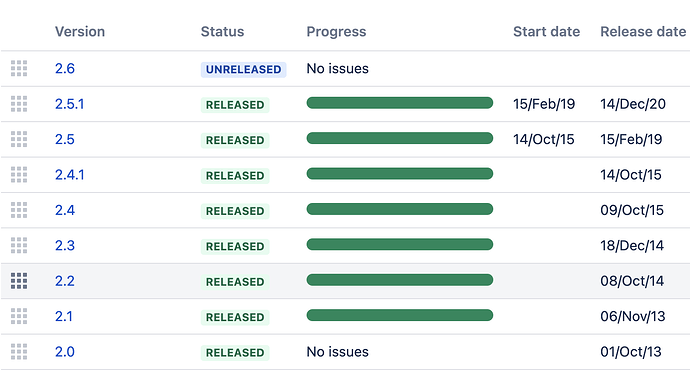Click the progress bar for version 2.5
The image size is (690, 371).
point(400,138)
